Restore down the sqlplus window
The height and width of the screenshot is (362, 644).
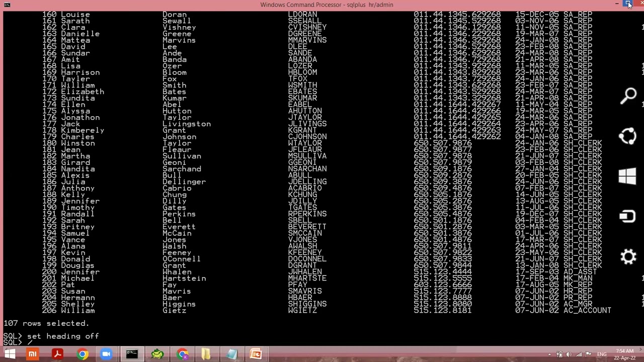628,4
